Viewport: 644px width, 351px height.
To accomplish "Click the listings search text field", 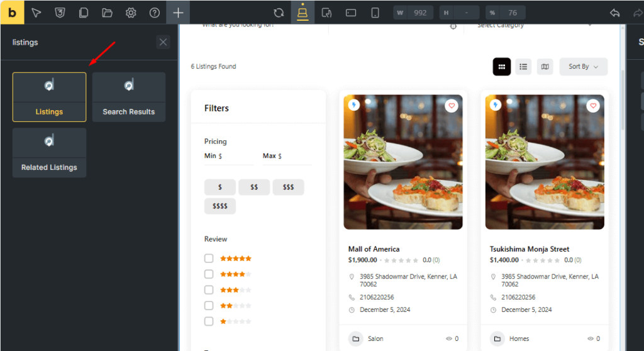I will 82,42.
